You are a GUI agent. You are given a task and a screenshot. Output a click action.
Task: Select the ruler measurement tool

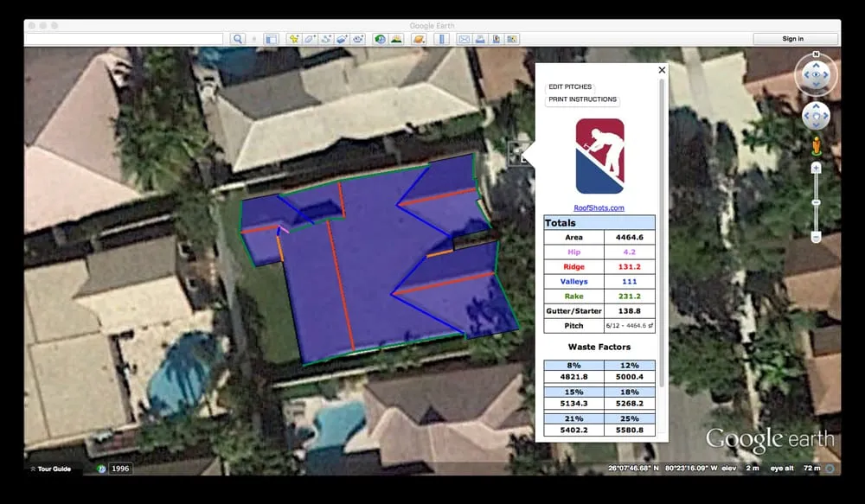[441, 39]
